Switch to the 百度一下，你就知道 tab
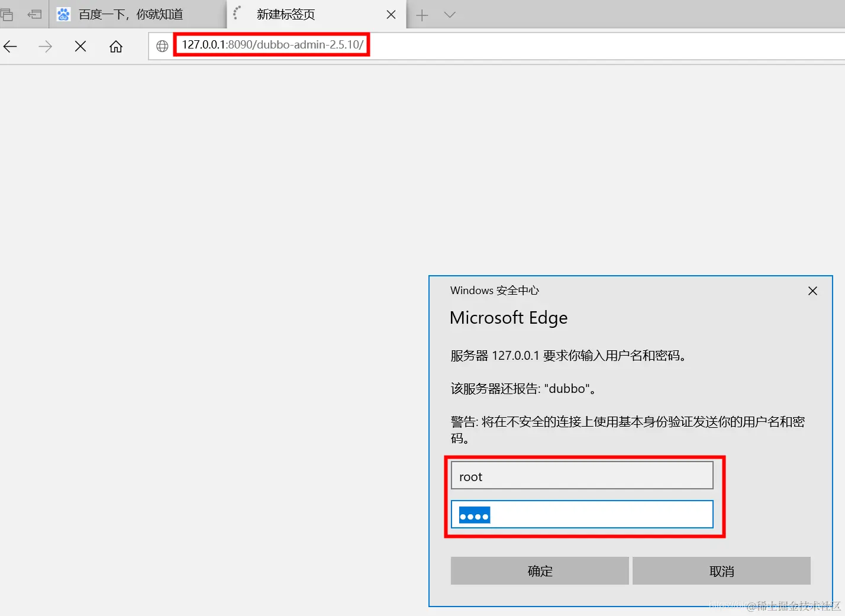 click(138, 14)
